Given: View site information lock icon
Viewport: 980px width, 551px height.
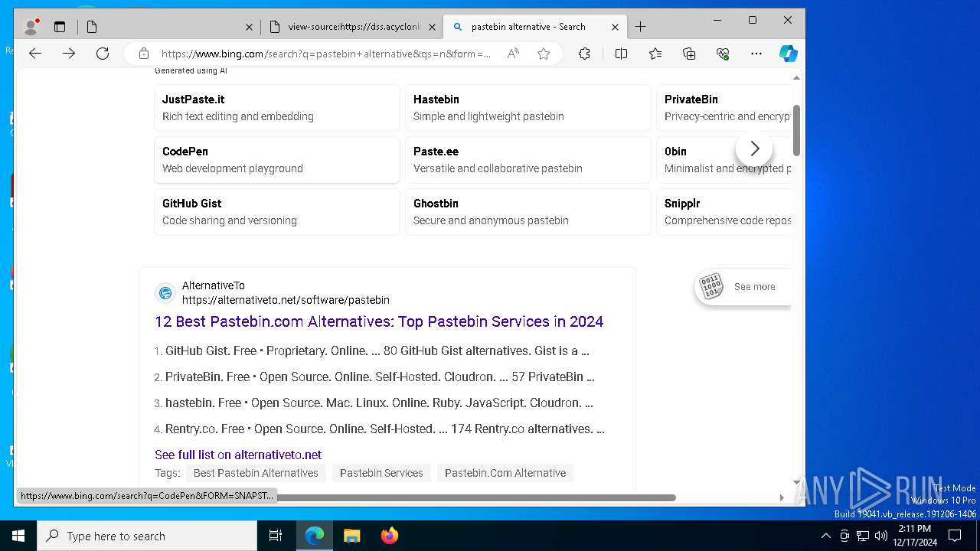Looking at the screenshot, I should (143, 54).
